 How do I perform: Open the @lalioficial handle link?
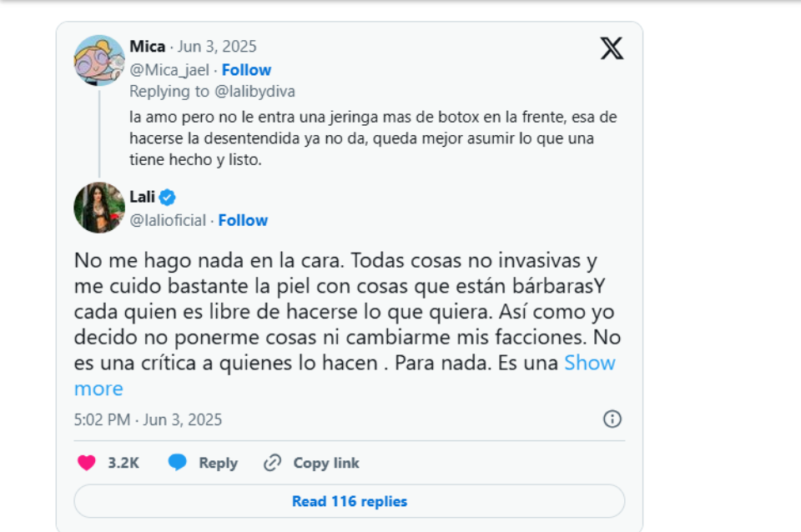tap(168, 220)
